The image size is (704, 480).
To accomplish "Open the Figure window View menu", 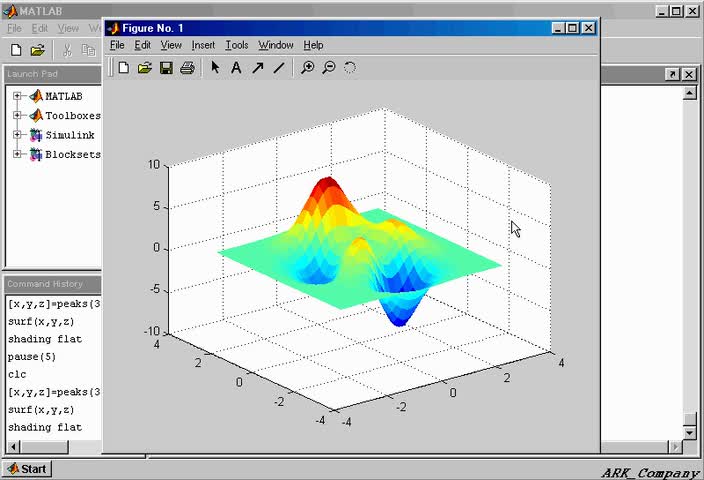I will click(x=171, y=45).
